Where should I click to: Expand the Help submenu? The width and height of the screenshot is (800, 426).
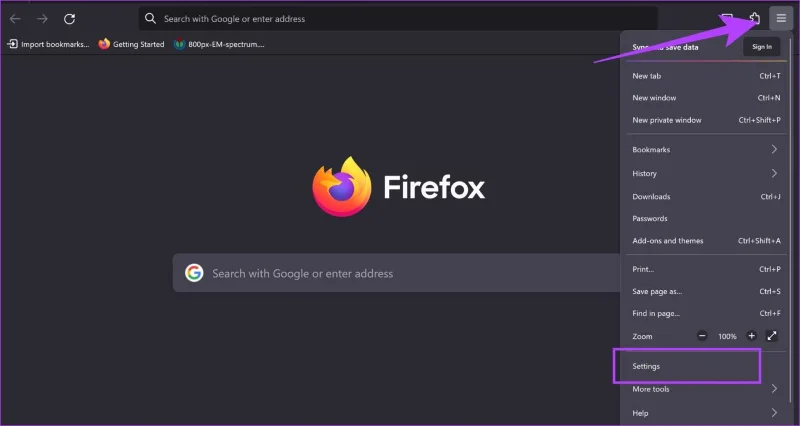click(x=706, y=413)
